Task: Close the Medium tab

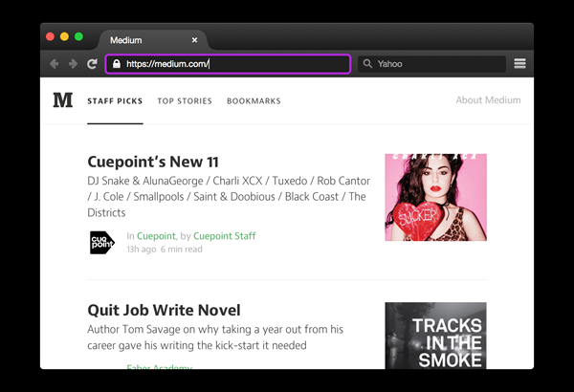Action: (195, 40)
